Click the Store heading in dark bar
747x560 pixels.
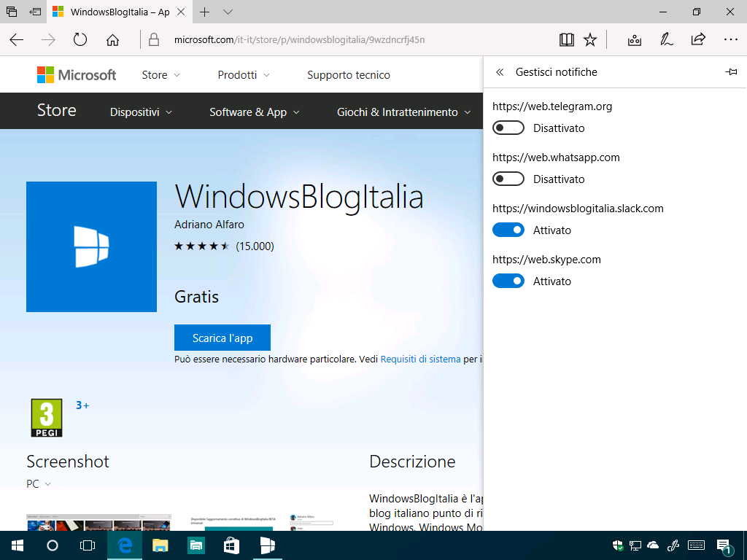point(57,111)
